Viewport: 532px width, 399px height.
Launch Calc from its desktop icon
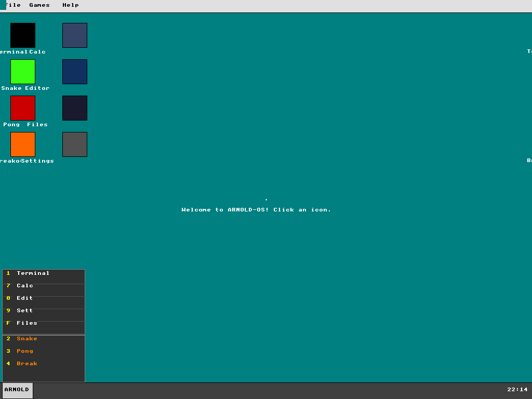74,35
